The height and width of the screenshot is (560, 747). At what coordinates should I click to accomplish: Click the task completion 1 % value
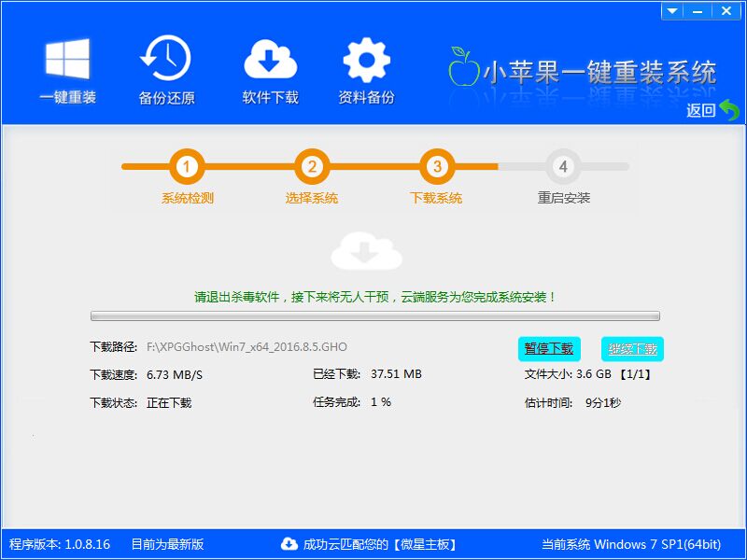click(x=381, y=402)
